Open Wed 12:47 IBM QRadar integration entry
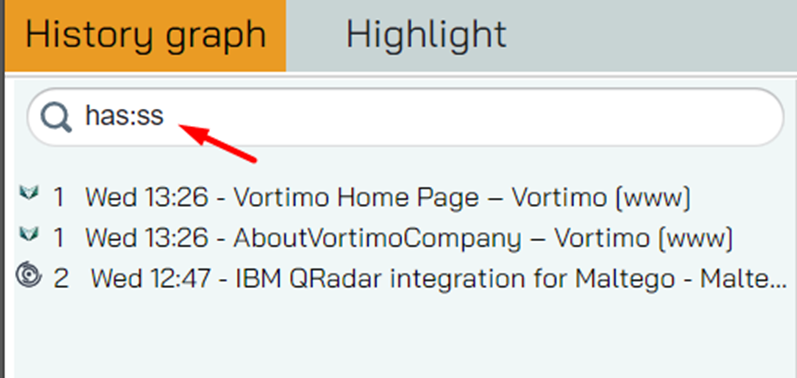Image resolution: width=797 pixels, height=378 pixels. click(439, 279)
